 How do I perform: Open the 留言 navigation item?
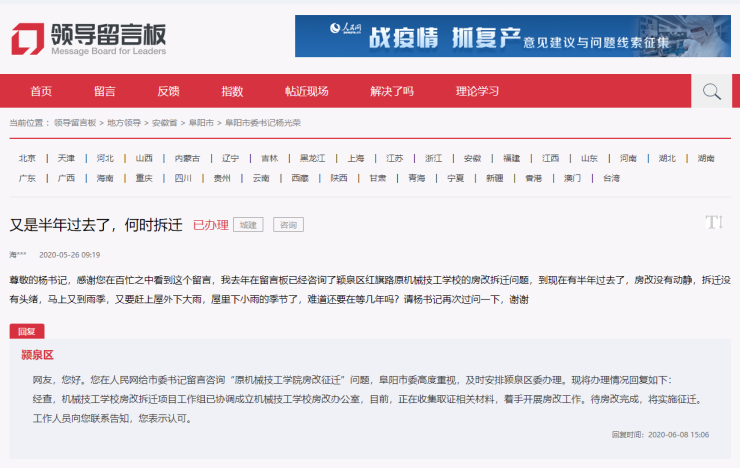pyautogui.click(x=105, y=91)
